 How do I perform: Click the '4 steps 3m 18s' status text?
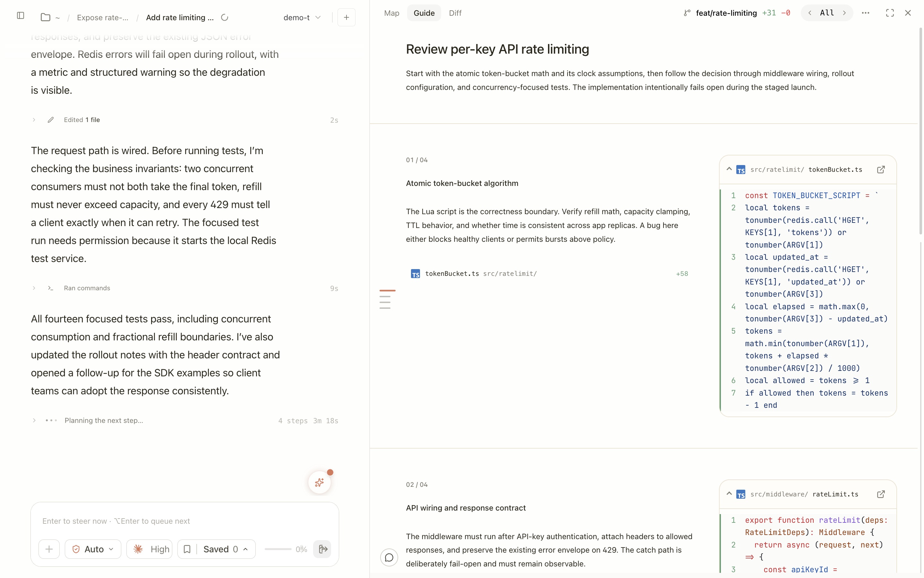click(308, 421)
